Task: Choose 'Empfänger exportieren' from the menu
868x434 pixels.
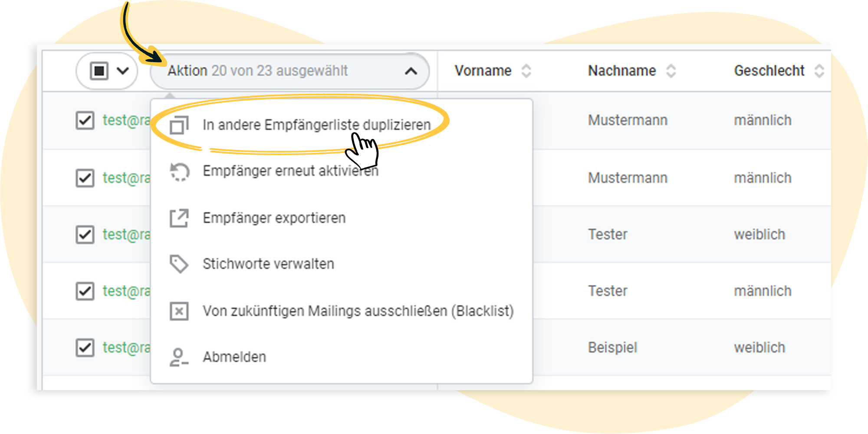Action: pyautogui.click(x=274, y=218)
